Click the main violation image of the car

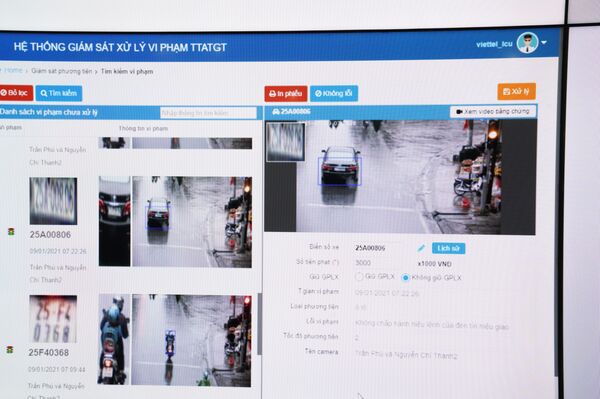tap(399, 177)
